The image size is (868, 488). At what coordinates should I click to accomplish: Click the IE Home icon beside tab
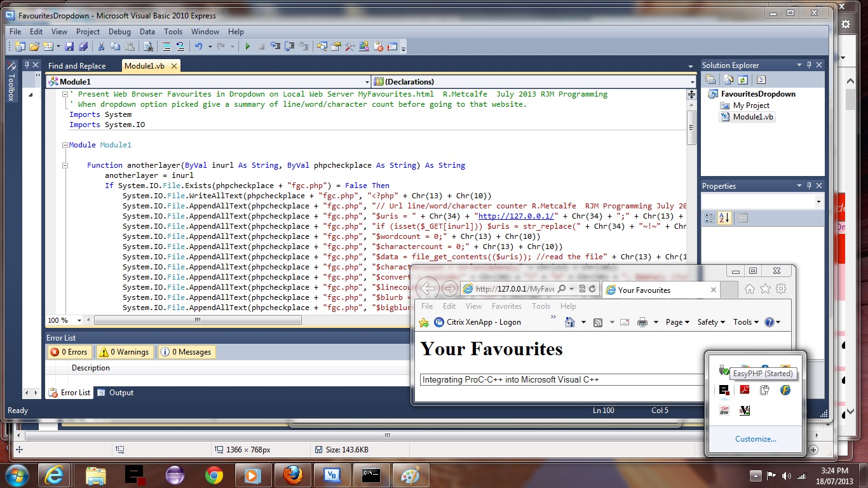tap(750, 289)
